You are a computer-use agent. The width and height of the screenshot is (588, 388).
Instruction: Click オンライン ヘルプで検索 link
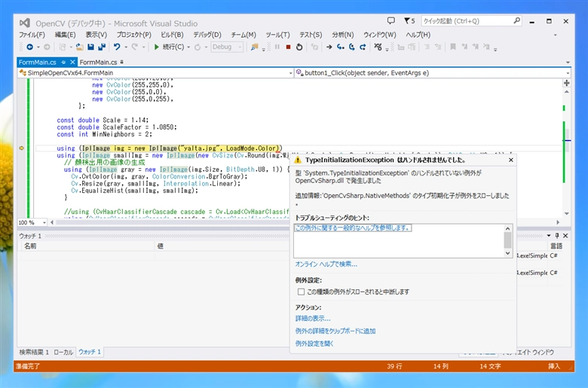(326, 264)
